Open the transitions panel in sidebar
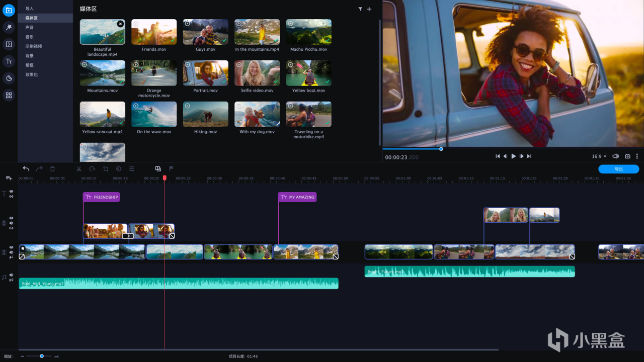Image resolution: width=644 pixels, height=362 pixels. (9, 44)
